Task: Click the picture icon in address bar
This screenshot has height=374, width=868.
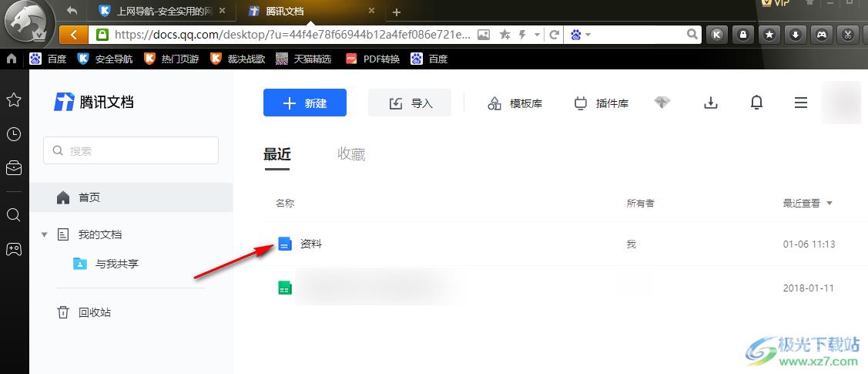Action: point(483,35)
